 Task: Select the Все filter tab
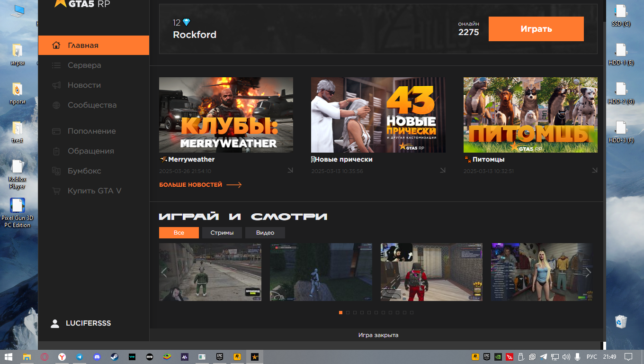pyautogui.click(x=179, y=233)
